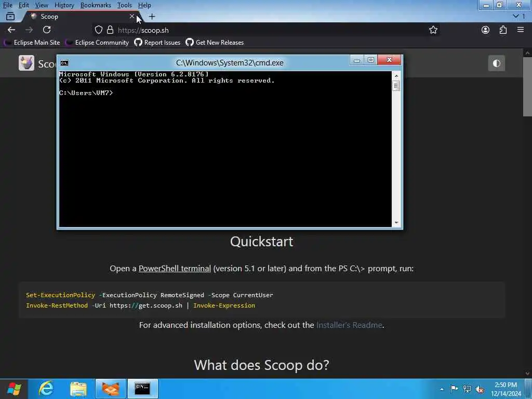
Task: Click cmd window scroll up arrow
Action: coord(396,76)
